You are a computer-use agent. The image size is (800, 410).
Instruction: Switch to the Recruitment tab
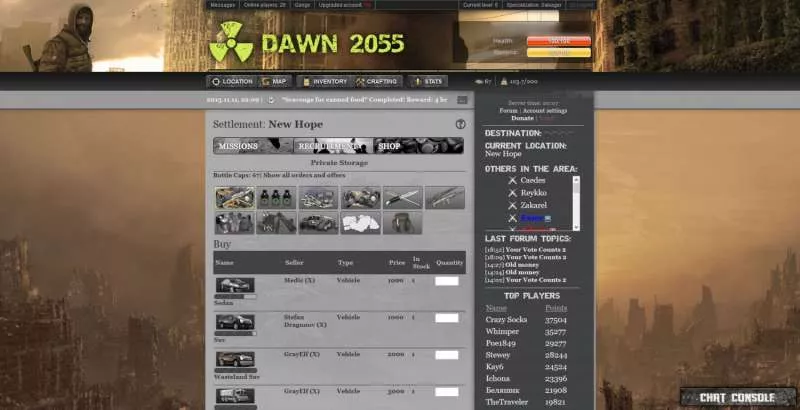click(x=334, y=146)
